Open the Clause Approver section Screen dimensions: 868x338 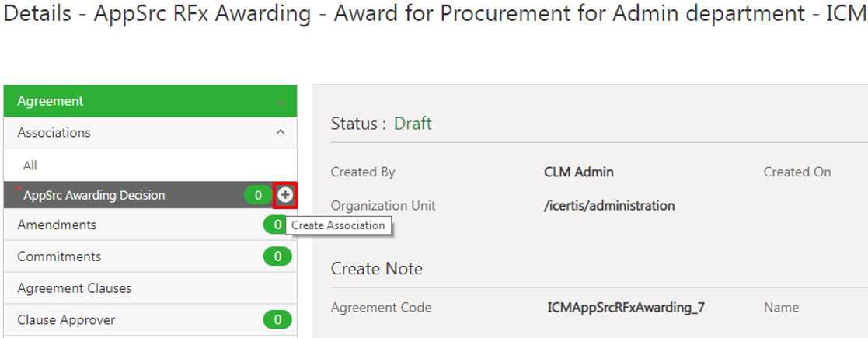click(x=66, y=319)
